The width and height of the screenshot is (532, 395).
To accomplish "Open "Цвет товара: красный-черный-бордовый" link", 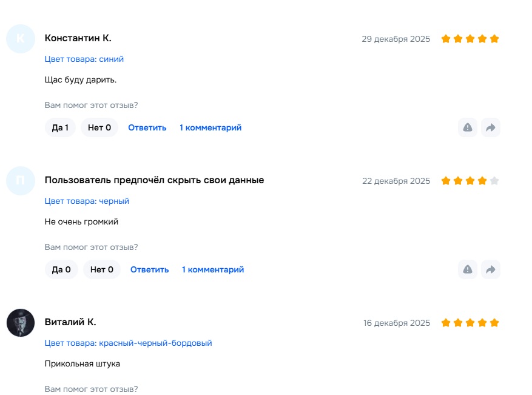I will click(x=128, y=343).
